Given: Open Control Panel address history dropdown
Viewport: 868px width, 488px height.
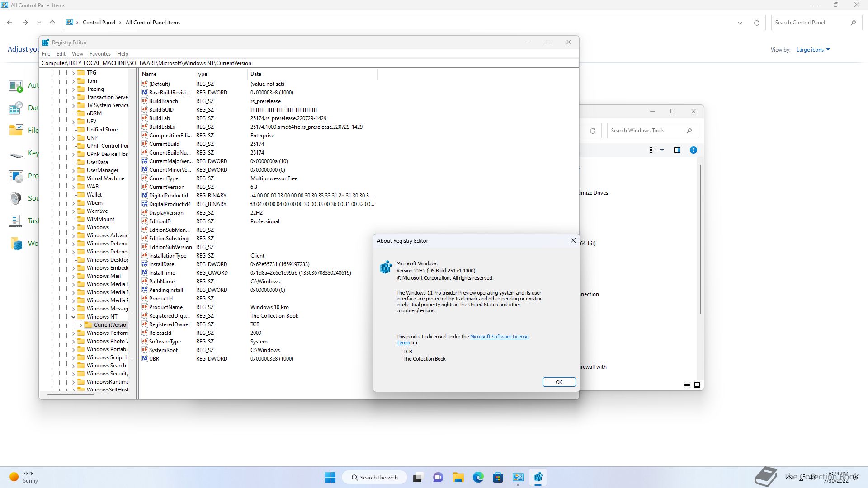Looking at the screenshot, I should tap(740, 23).
